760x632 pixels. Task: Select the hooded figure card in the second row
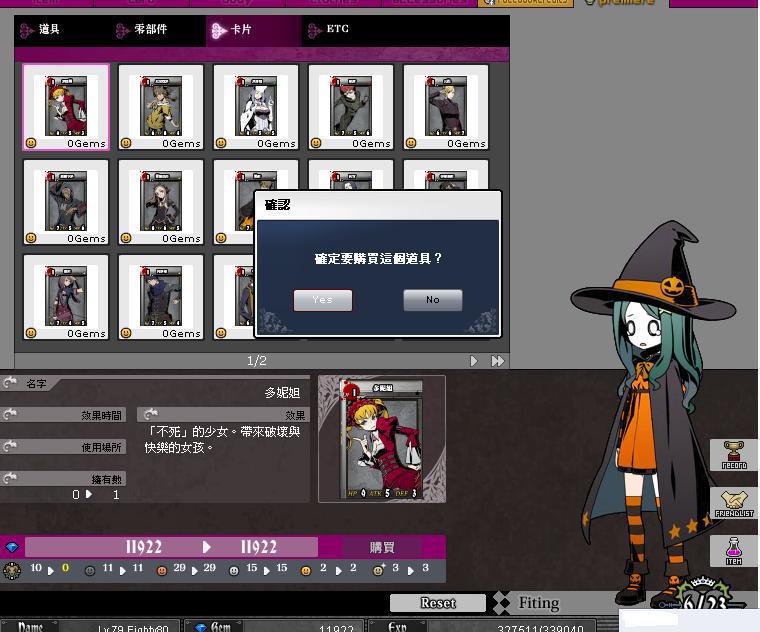click(x=66, y=202)
